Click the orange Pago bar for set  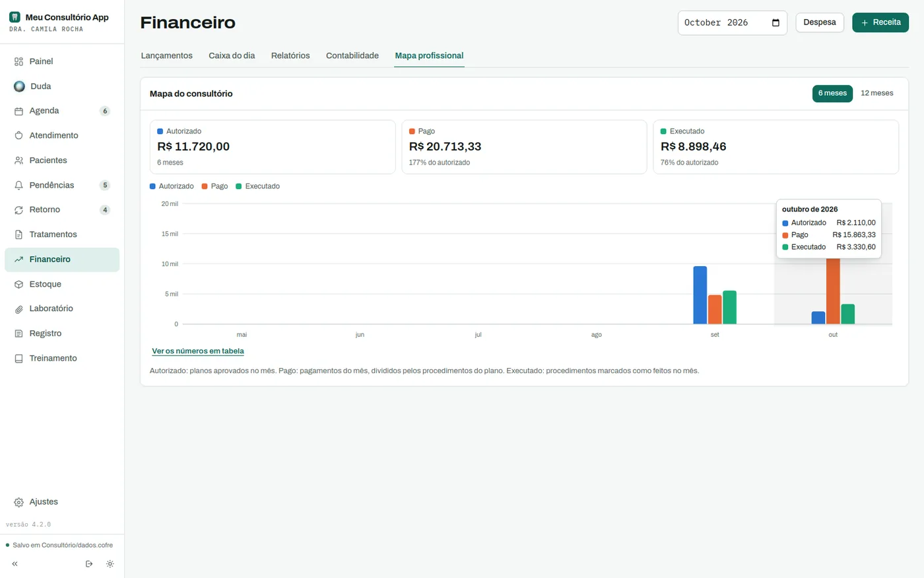point(715,310)
